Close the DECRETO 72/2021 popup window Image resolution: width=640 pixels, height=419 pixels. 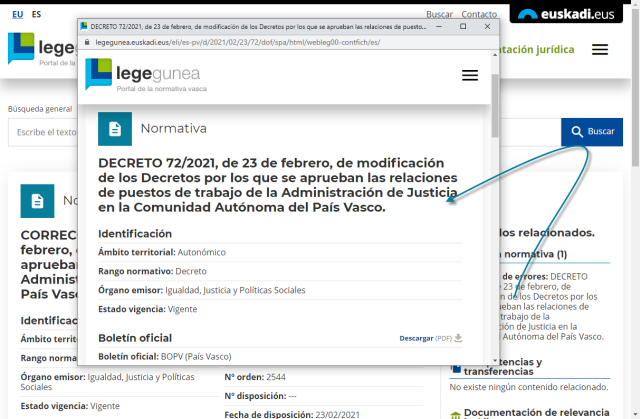coord(487,27)
